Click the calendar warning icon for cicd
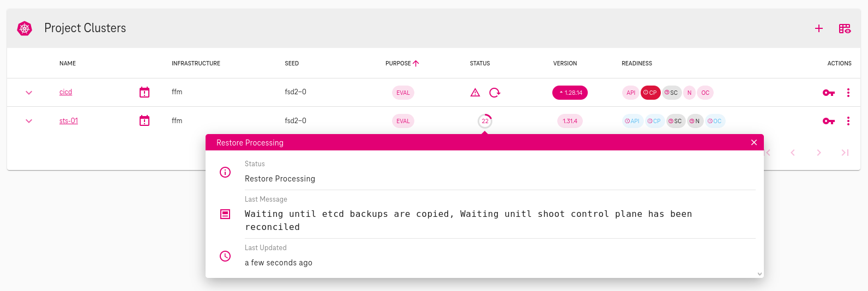 pos(144,92)
